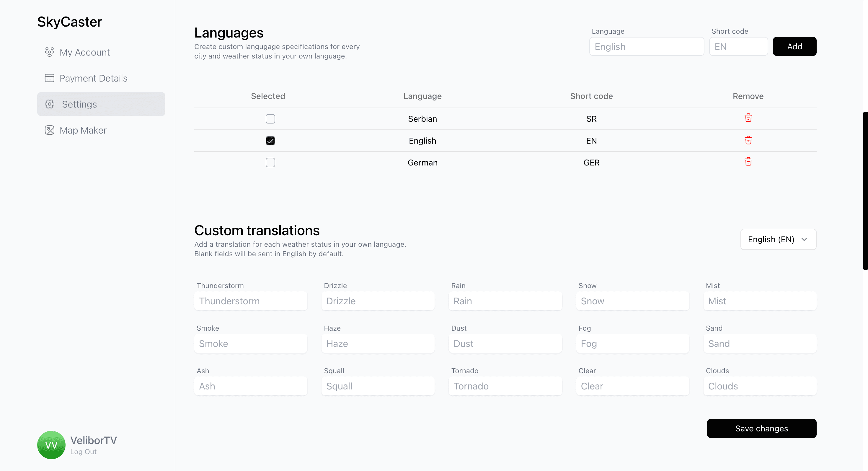
Task: Focus the Thunderstorm translation field
Action: point(251,301)
